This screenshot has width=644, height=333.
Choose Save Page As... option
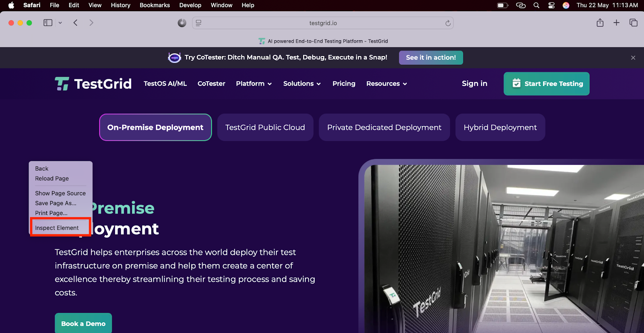(x=61, y=203)
